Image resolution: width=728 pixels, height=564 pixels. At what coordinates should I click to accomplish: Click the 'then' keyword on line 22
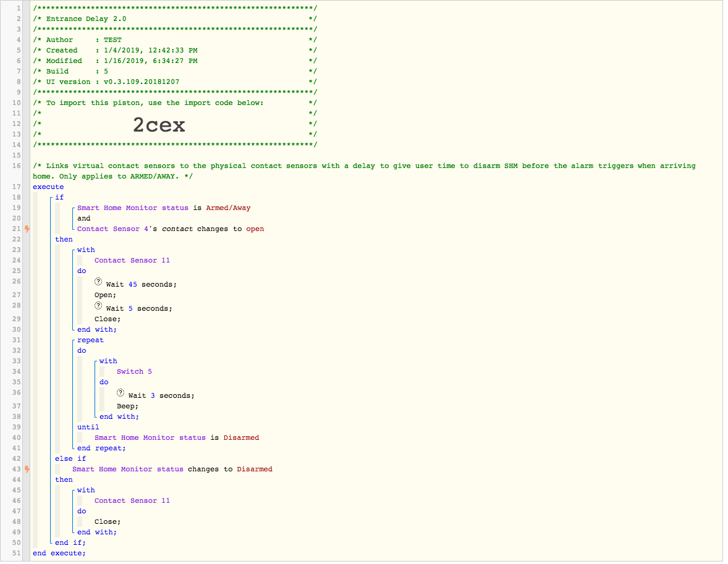pos(64,240)
